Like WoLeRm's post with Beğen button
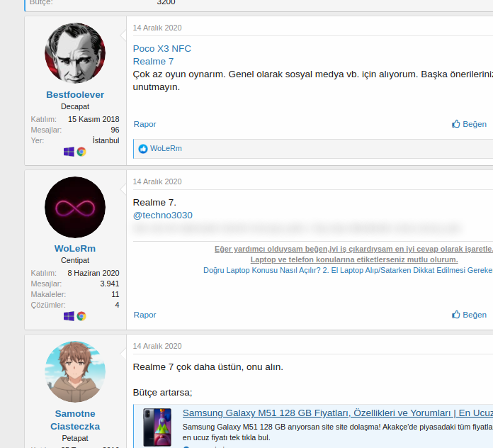The height and width of the screenshot is (448, 493). tap(469, 315)
